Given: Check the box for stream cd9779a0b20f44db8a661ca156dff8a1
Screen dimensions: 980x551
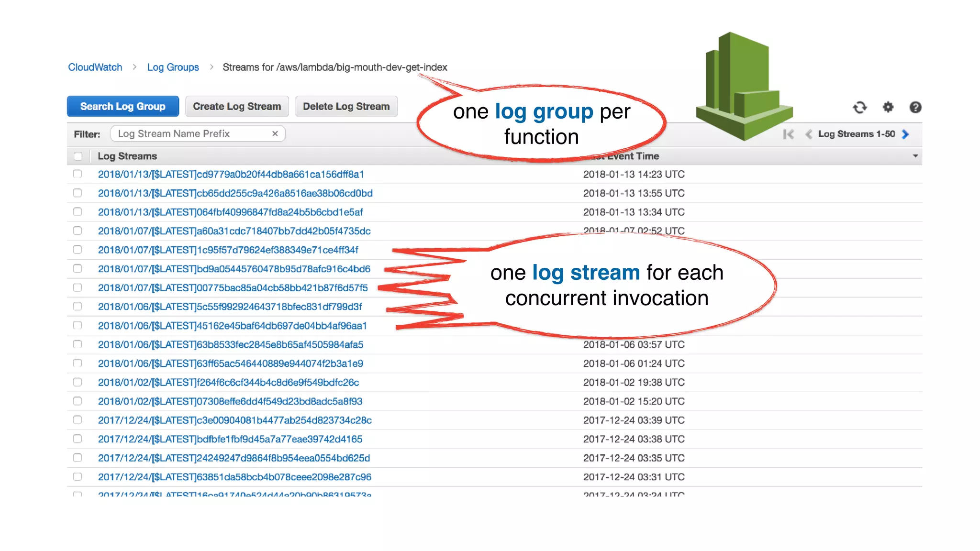Looking at the screenshot, I should click(78, 174).
